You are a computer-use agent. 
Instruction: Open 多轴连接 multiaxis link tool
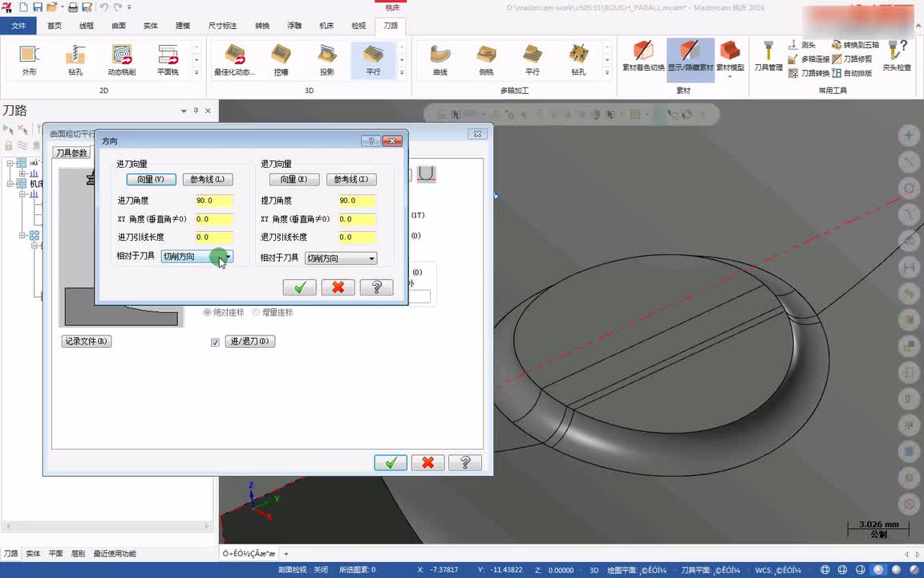point(808,59)
